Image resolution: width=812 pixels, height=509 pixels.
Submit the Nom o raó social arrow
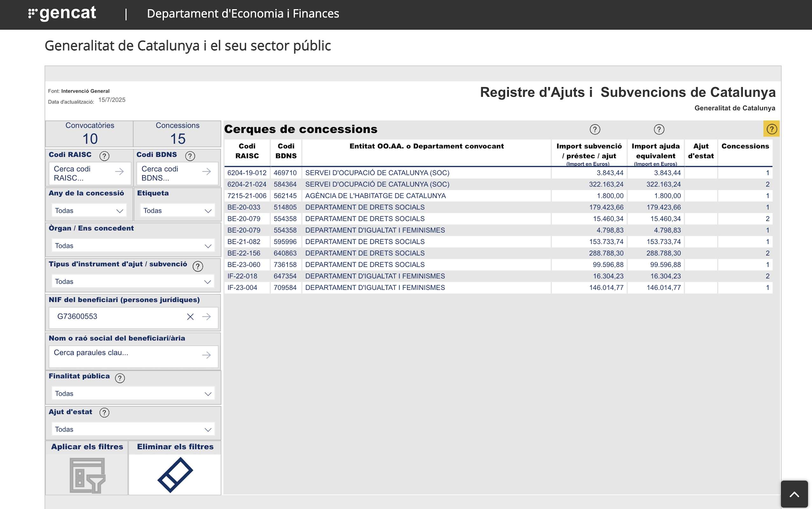206,355
